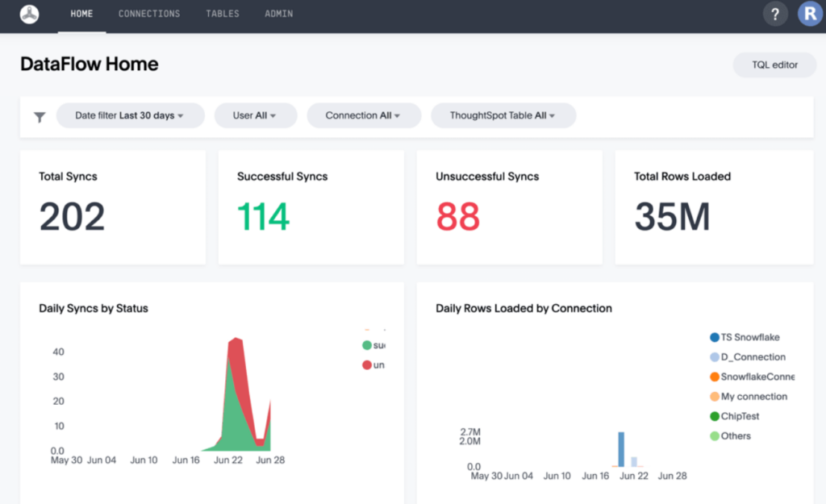Click the 40 axis label on syncs chart

[58, 352]
